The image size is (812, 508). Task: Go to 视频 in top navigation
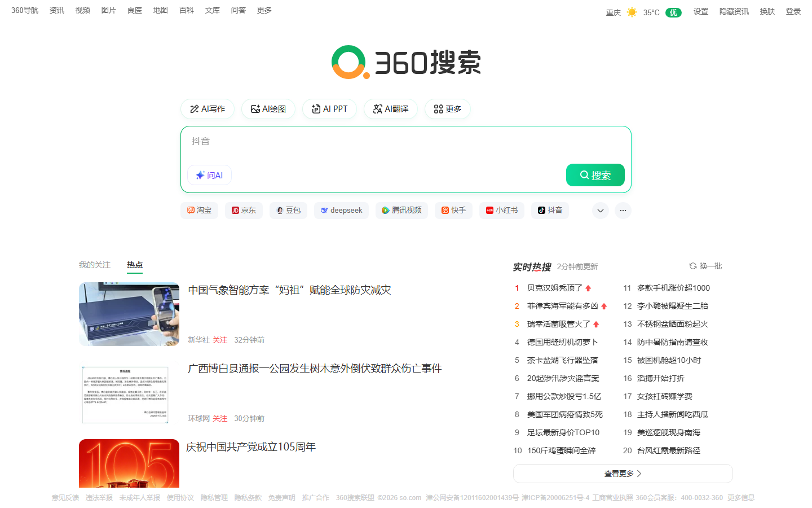click(83, 10)
